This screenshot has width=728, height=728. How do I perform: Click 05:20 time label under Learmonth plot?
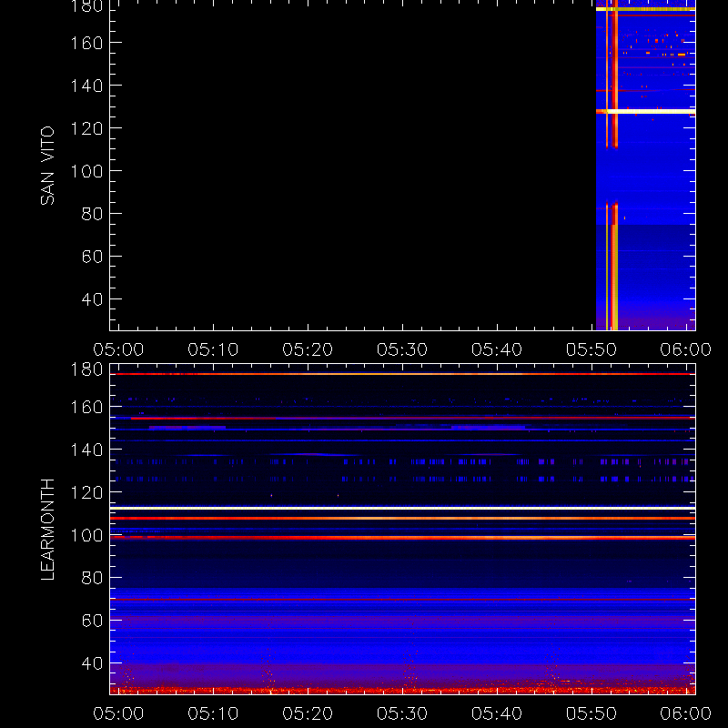coord(308,713)
